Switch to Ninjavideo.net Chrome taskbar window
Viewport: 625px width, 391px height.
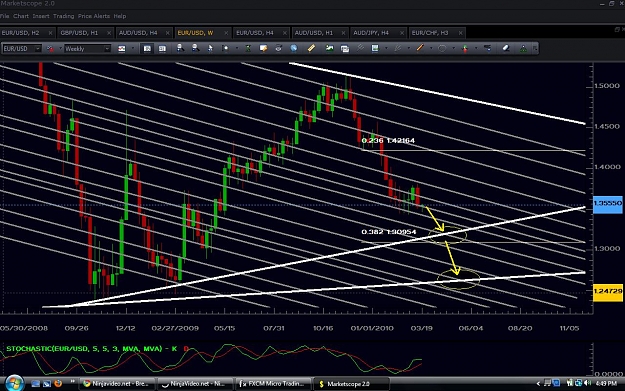pos(117,384)
